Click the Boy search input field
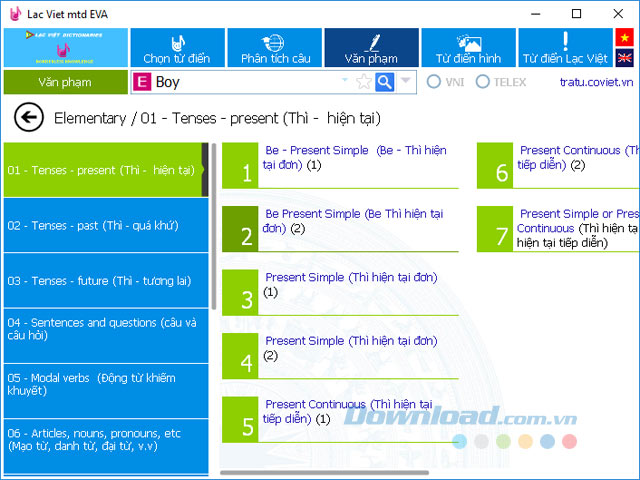Image resolution: width=640 pixels, height=480 pixels. (245, 82)
